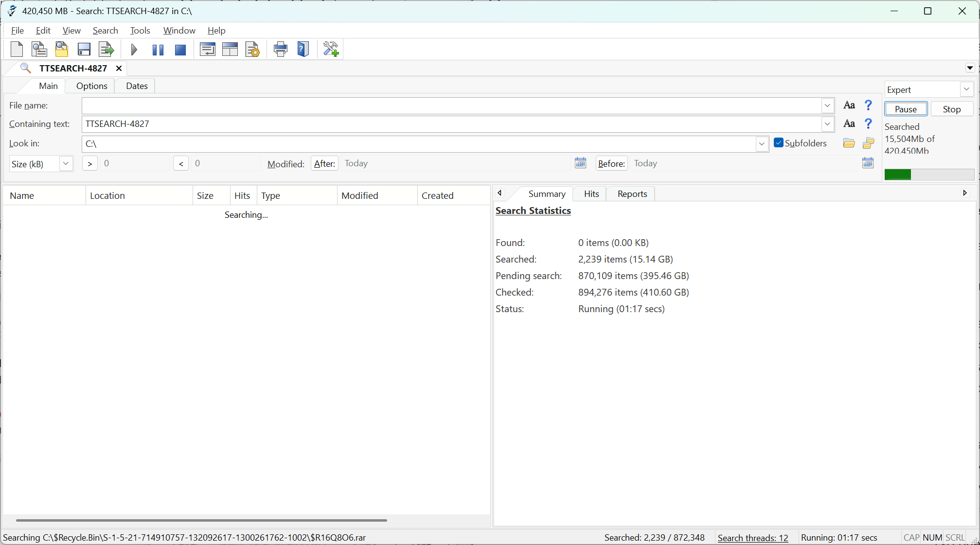Click the minimum size value field

[135, 164]
